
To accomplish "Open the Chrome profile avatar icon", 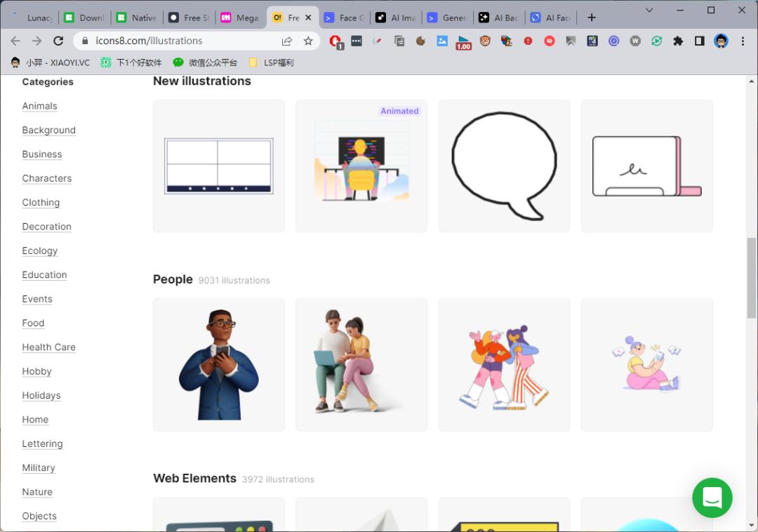I will pos(721,41).
